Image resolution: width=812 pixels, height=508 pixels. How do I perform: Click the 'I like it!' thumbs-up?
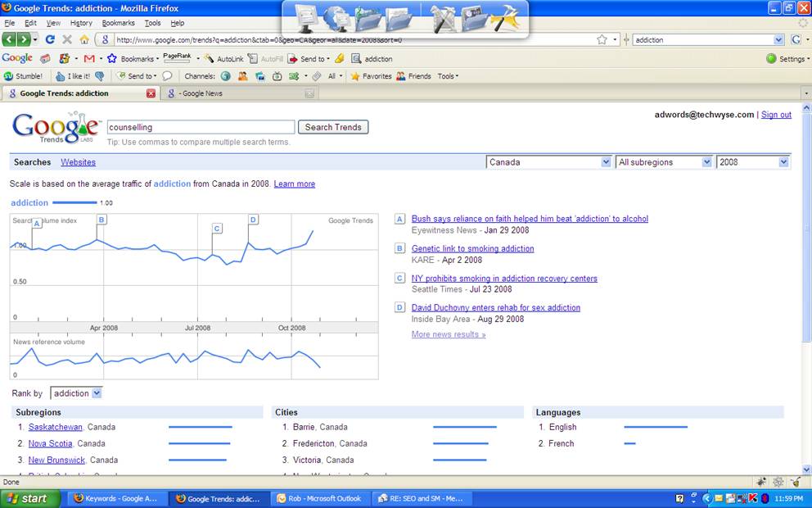73,75
